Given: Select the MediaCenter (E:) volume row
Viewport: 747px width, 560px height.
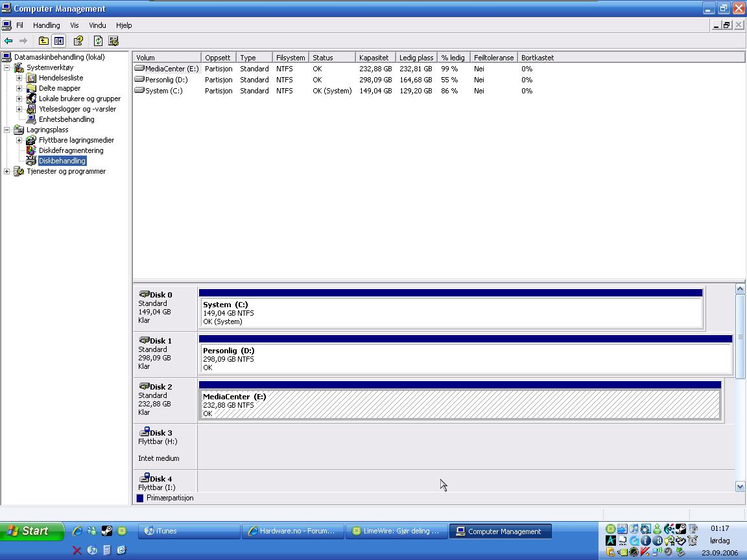Looking at the screenshot, I should click(x=171, y=69).
